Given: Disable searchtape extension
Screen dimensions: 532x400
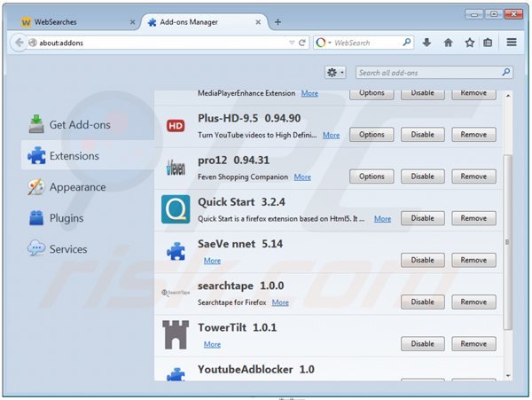Looking at the screenshot, I should pyautogui.click(x=422, y=302).
